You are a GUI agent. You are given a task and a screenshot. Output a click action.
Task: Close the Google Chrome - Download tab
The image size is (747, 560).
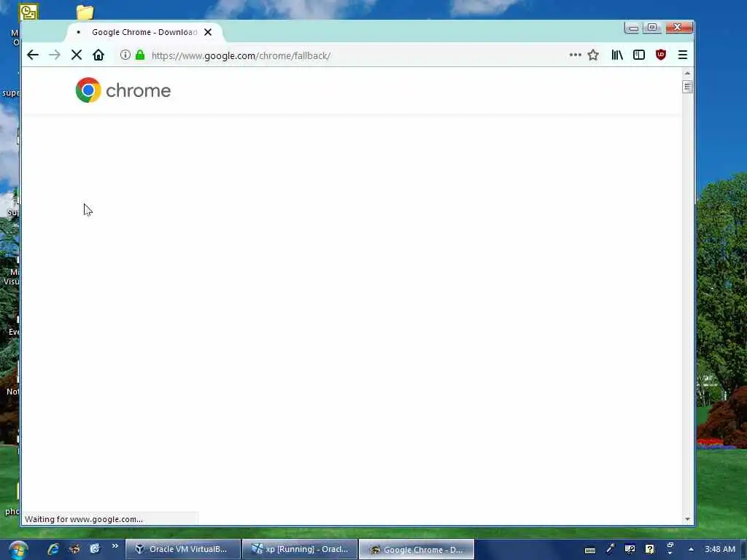(208, 32)
